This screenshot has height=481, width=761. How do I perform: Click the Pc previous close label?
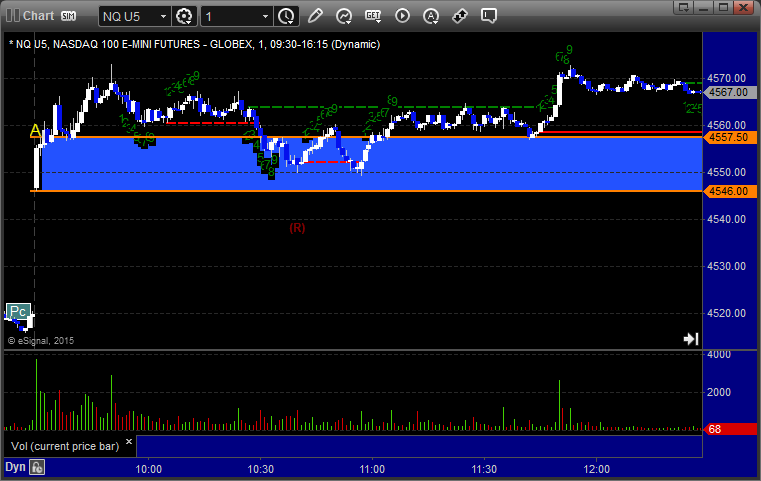point(18,312)
